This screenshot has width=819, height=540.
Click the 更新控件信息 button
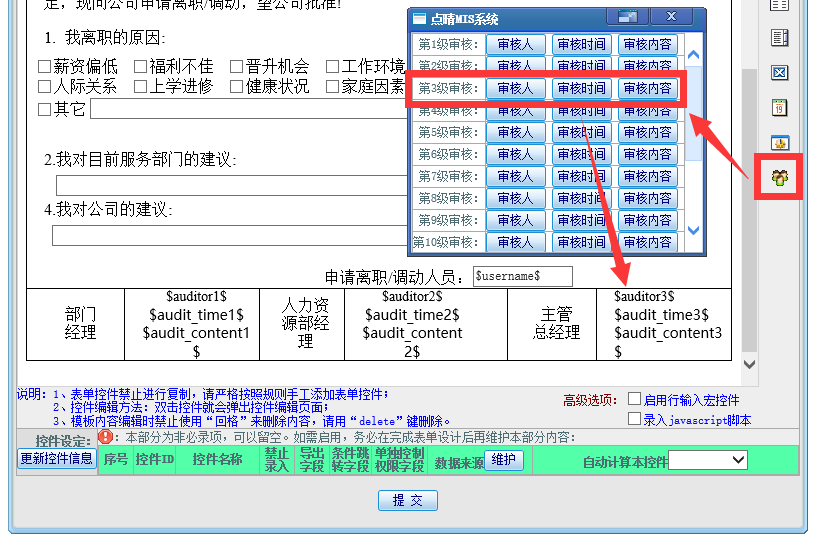(x=57, y=459)
